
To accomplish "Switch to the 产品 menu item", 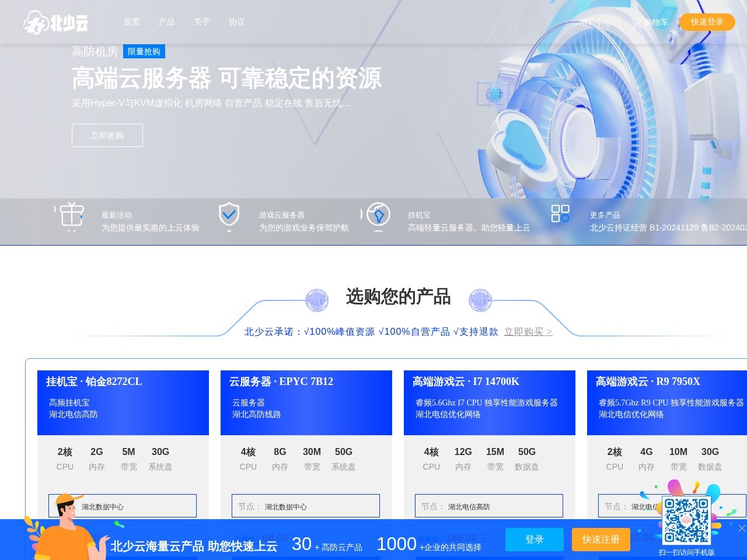I will [167, 22].
